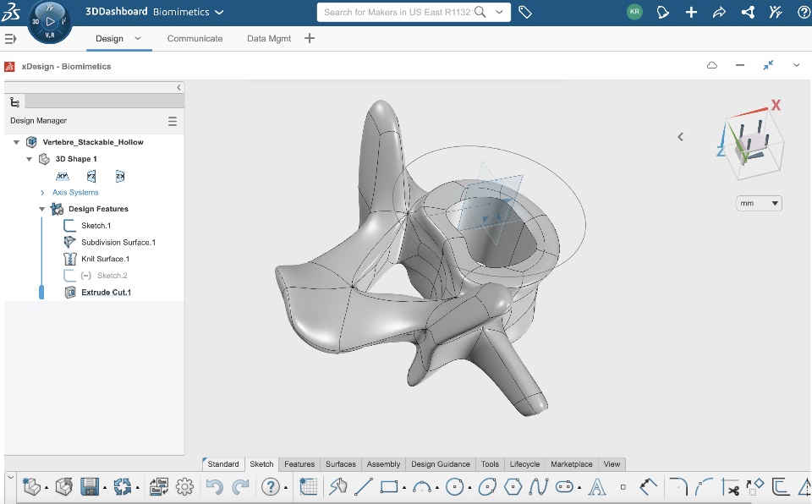This screenshot has height=504, width=812.
Task: Open the Rectangle tool flyout arrow
Action: coord(404,489)
